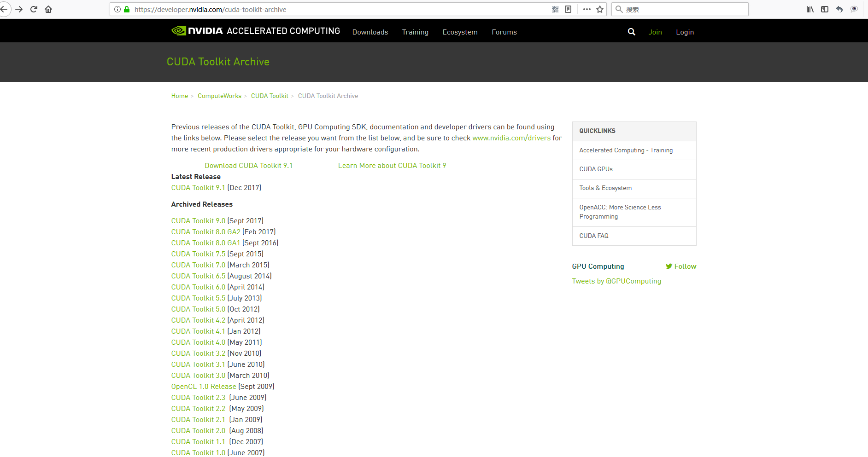Open CUDA Toolkit 6.0 link
The height and width of the screenshot is (457, 868).
coord(198,287)
